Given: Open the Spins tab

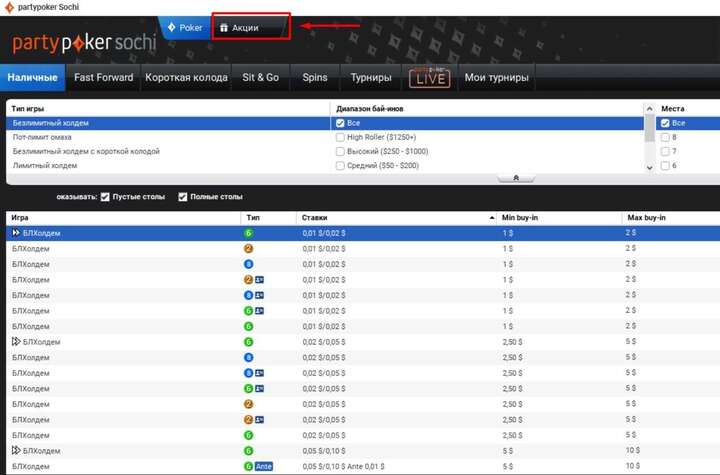Looking at the screenshot, I should 315,78.
